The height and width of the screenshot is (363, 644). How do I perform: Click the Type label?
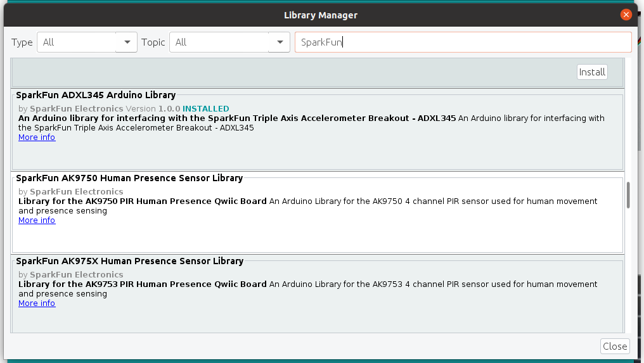pos(22,42)
